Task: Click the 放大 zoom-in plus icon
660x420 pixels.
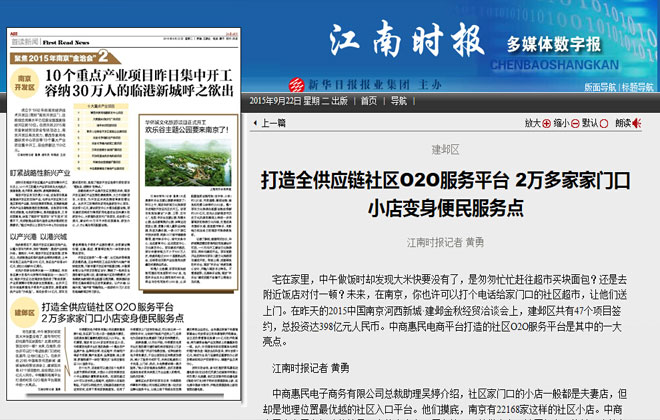Action: [x=547, y=123]
